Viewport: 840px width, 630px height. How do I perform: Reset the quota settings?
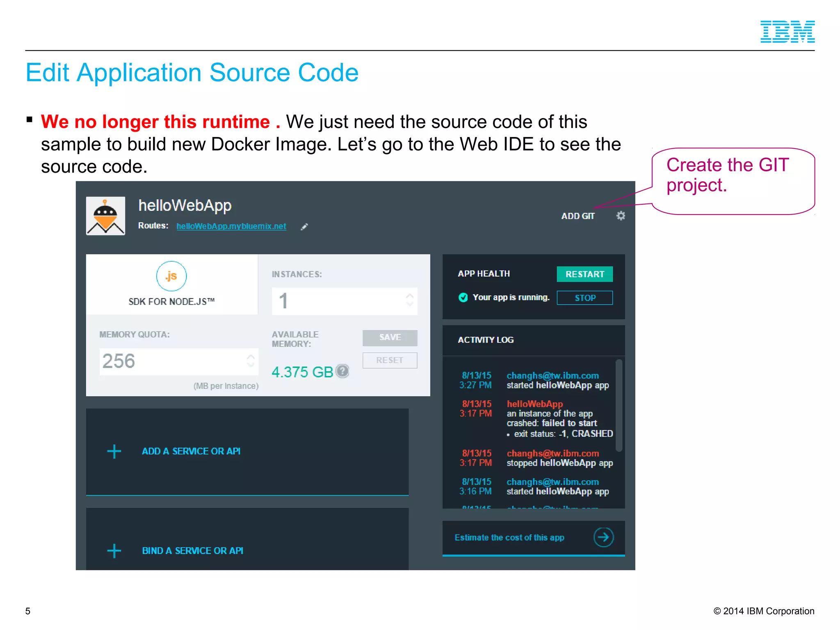390,361
